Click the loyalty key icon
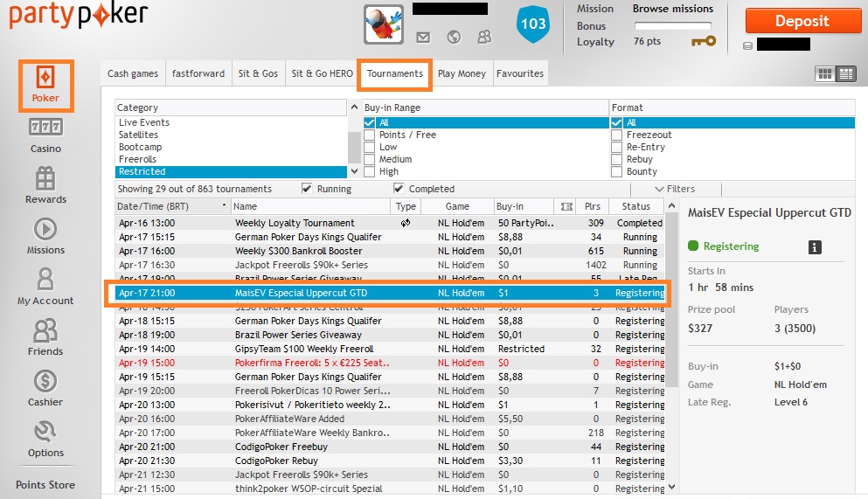 point(704,41)
